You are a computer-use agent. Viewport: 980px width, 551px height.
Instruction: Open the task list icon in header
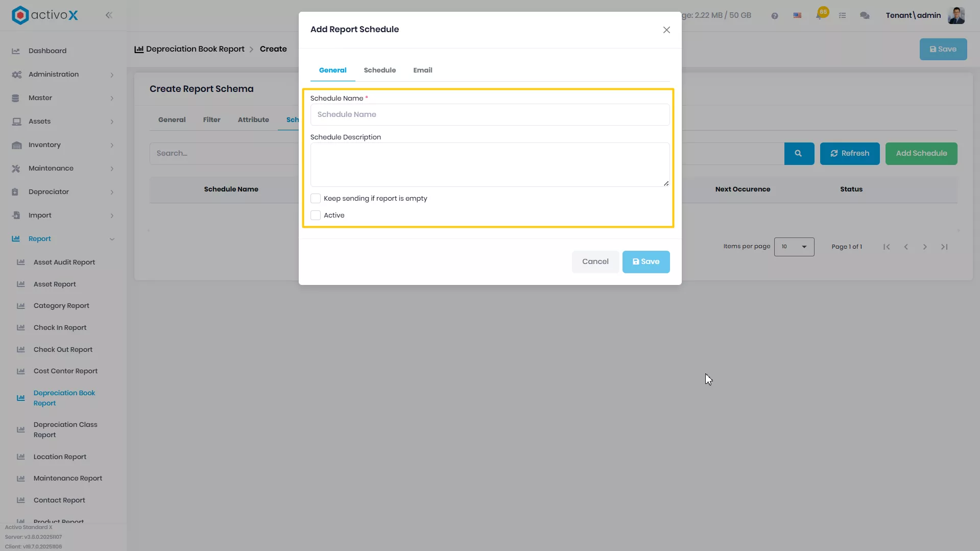tap(843, 16)
